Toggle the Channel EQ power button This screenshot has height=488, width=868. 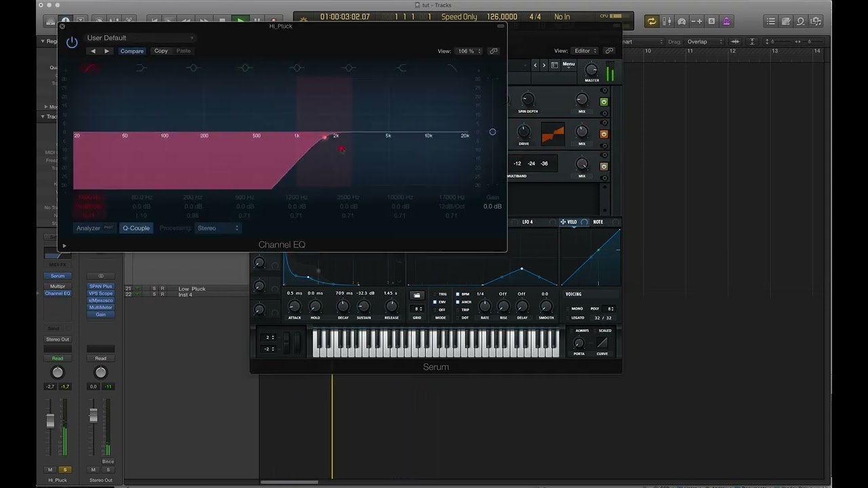click(72, 42)
